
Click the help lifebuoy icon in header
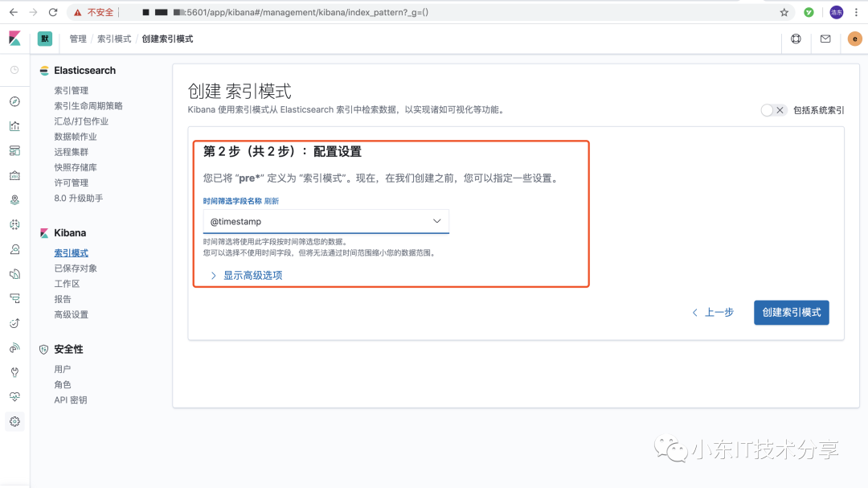coord(796,39)
